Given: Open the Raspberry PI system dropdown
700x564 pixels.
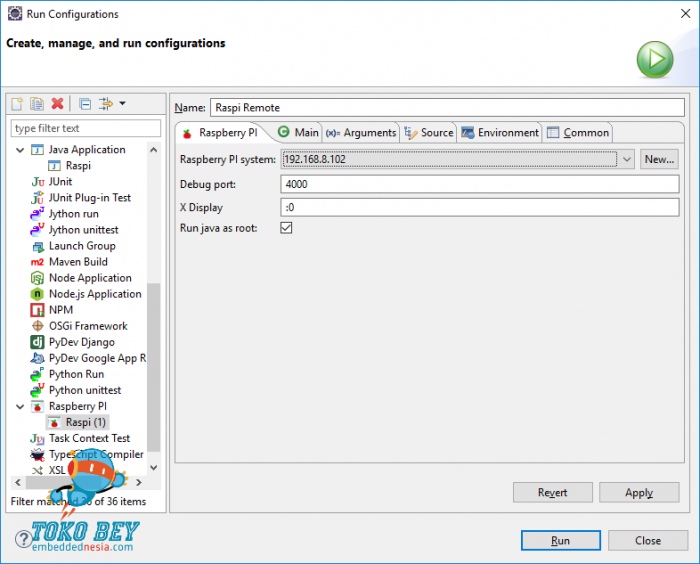Looking at the screenshot, I should pyautogui.click(x=626, y=159).
